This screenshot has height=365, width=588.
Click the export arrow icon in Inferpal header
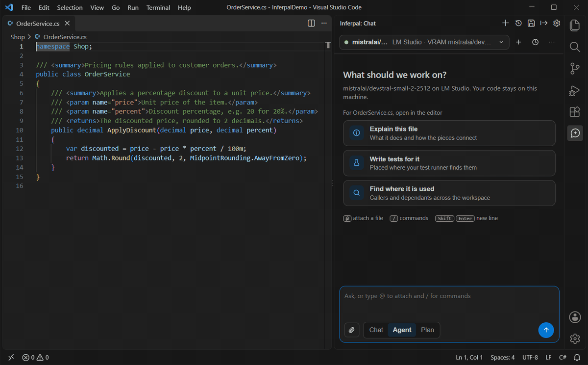point(544,23)
